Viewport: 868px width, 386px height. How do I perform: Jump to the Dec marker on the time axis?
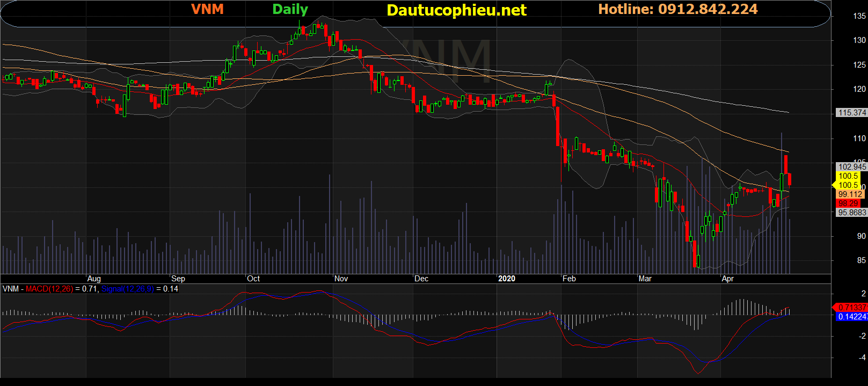click(421, 279)
